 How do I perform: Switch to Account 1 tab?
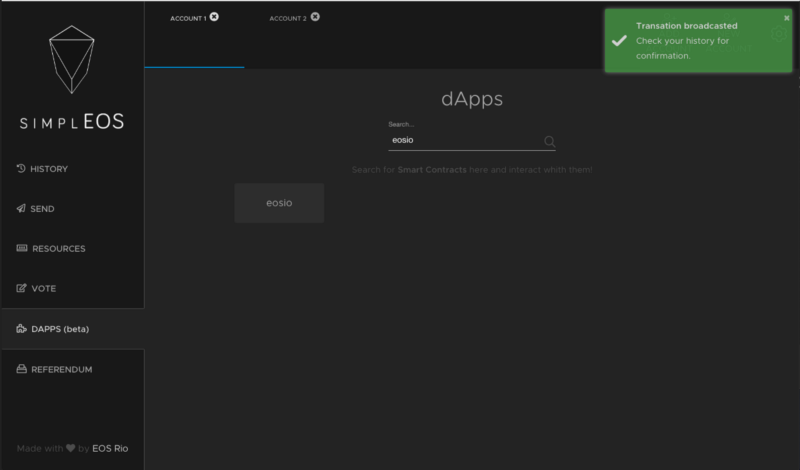click(x=188, y=18)
